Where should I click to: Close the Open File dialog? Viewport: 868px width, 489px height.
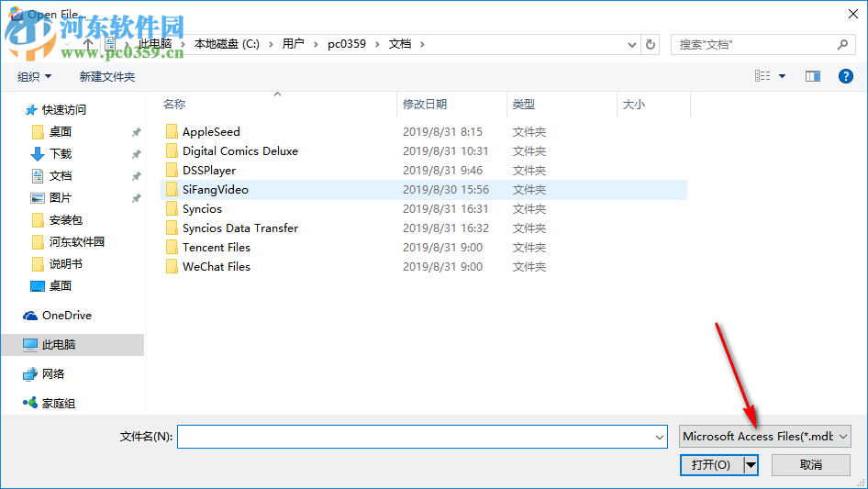pyautogui.click(x=853, y=14)
